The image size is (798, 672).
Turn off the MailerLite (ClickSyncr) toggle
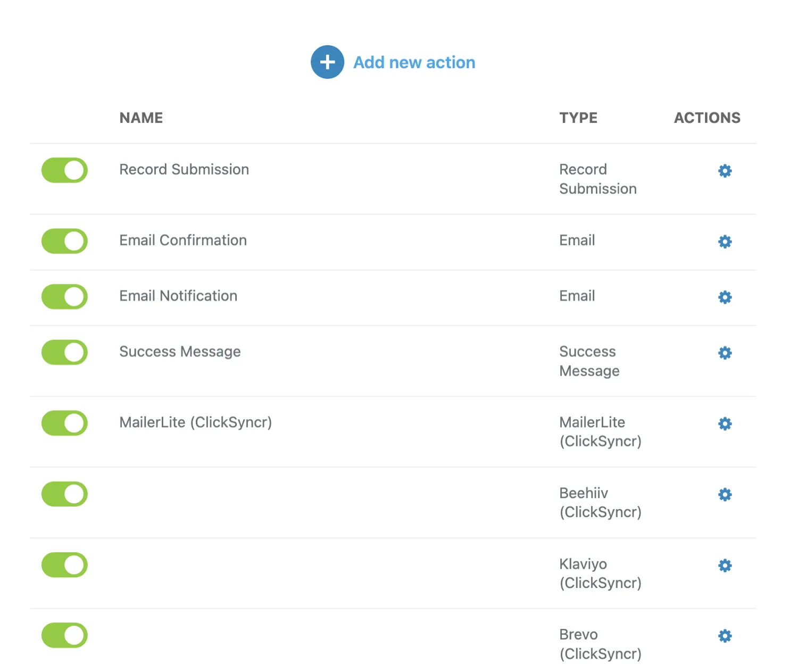pyautogui.click(x=64, y=423)
